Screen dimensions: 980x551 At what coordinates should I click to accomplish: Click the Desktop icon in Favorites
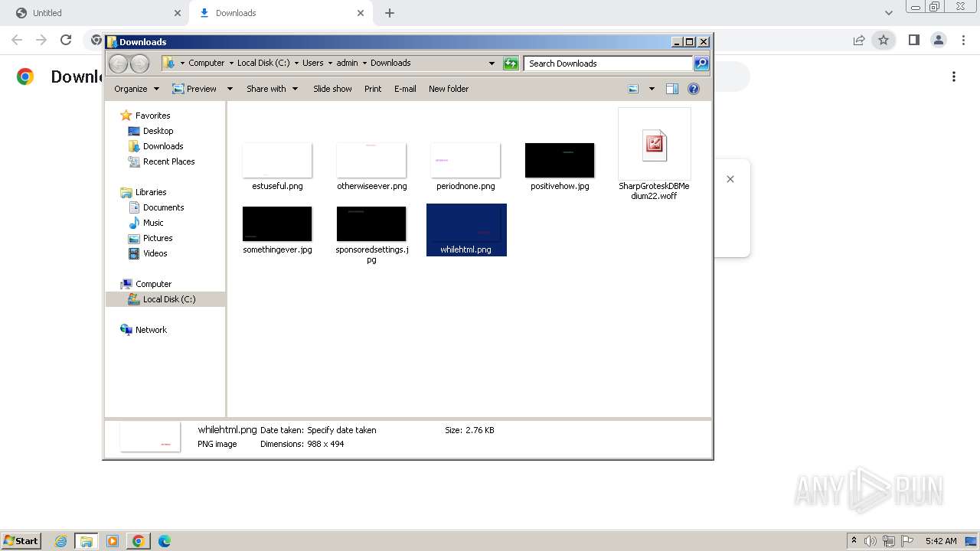point(134,131)
